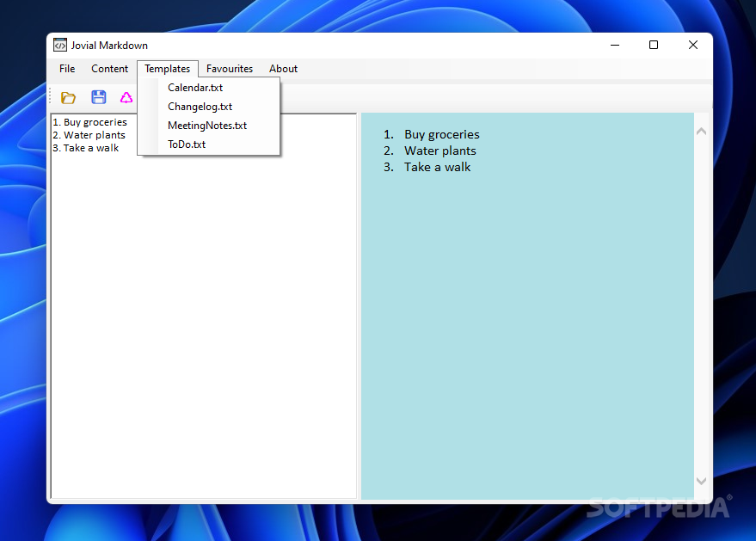Click '1. Buy groceries' line in the editor
The width and height of the screenshot is (756, 541).
point(89,122)
